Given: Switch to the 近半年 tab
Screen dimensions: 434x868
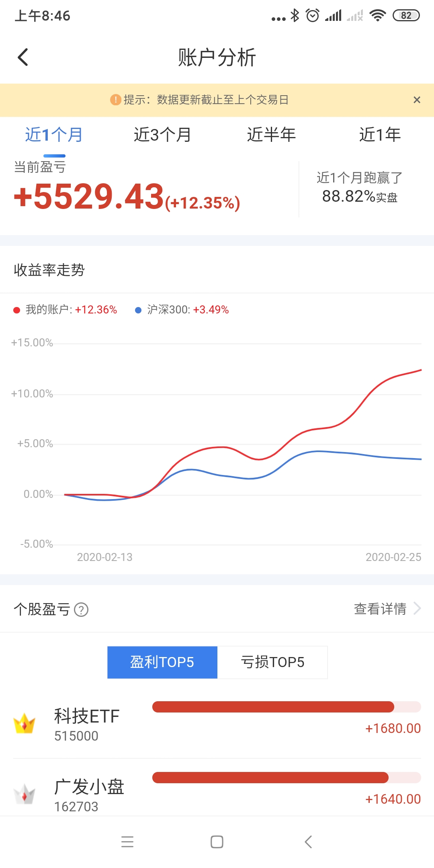Looking at the screenshot, I should point(271,135).
